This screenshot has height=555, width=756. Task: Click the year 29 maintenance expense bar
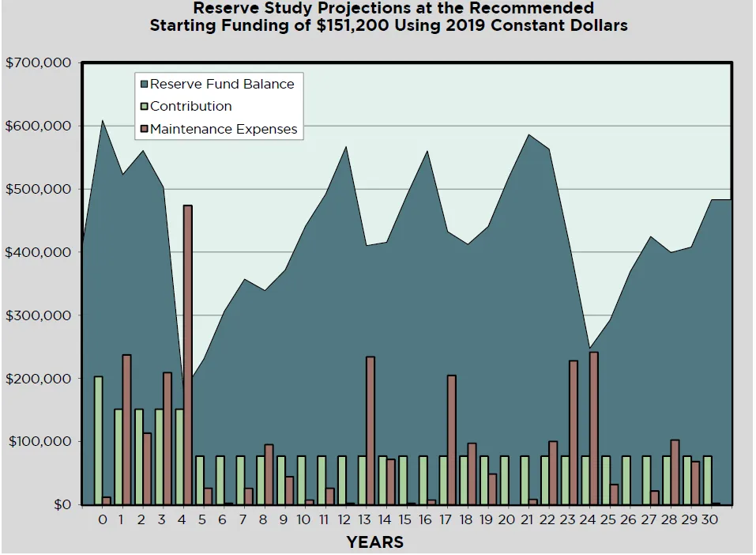[x=695, y=483]
